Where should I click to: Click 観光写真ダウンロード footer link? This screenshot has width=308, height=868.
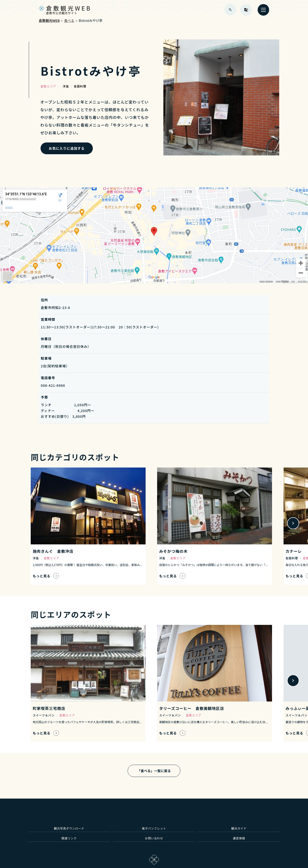tap(69, 829)
